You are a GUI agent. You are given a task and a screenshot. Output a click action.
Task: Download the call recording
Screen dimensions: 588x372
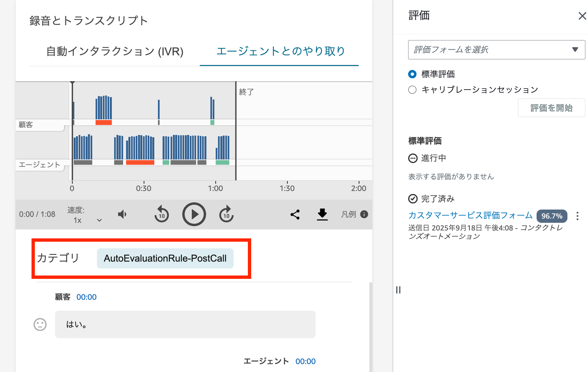[x=322, y=215]
